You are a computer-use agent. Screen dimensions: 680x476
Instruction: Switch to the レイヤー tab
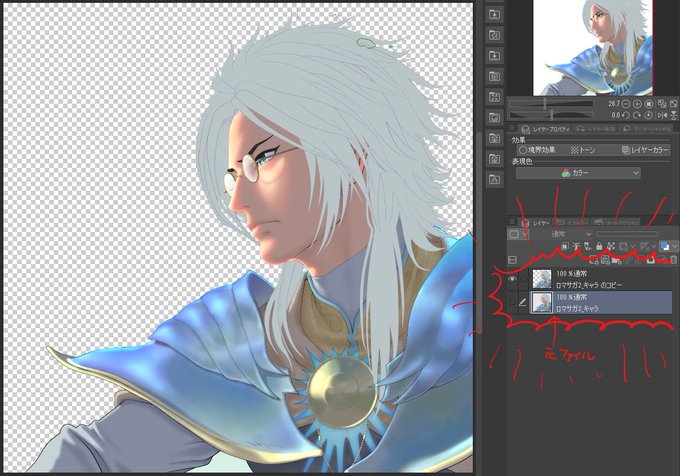point(535,223)
